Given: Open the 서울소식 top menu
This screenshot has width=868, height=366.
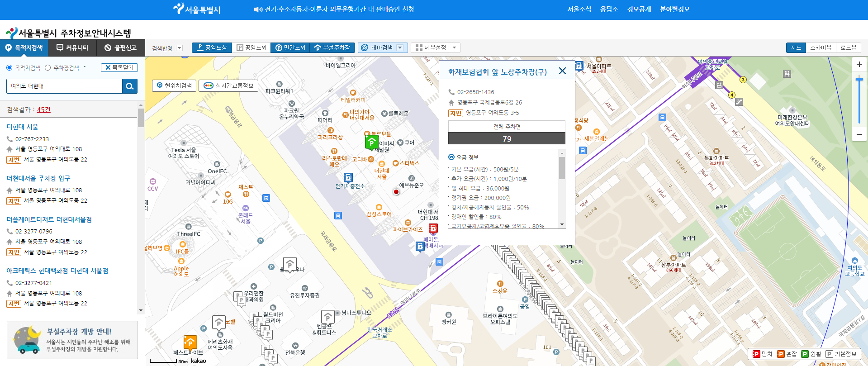Looking at the screenshot, I should tap(579, 9).
